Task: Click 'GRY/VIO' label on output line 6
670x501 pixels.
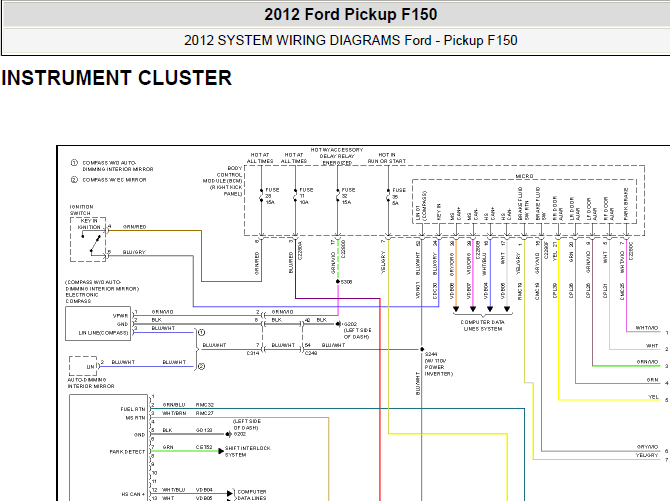Action: pyautogui.click(x=647, y=447)
